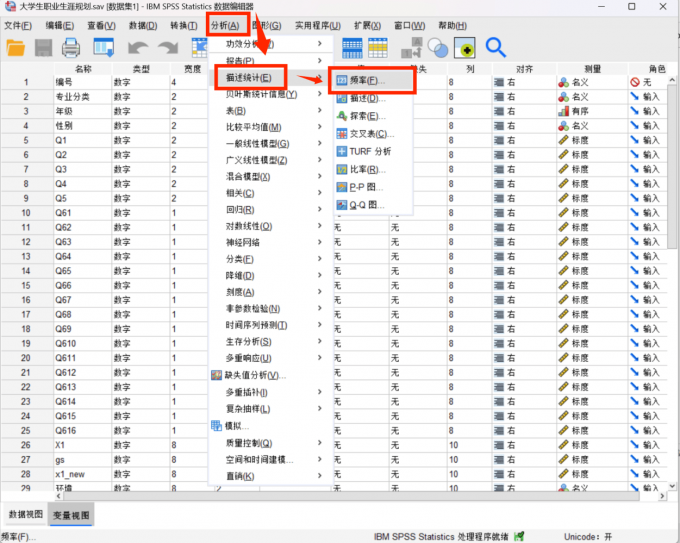The height and width of the screenshot is (543, 680).
Task: Select 交叉表(C)... from the submenu
Action: tap(374, 134)
